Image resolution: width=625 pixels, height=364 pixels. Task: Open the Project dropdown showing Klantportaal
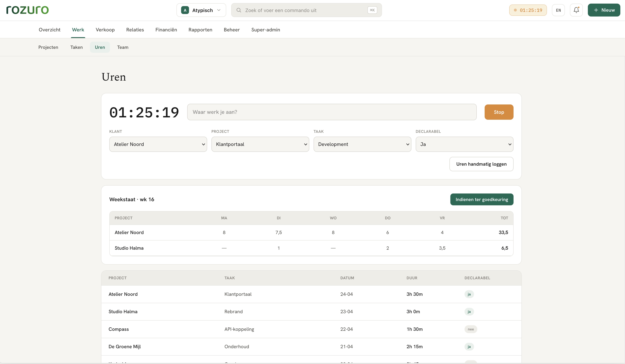click(260, 144)
